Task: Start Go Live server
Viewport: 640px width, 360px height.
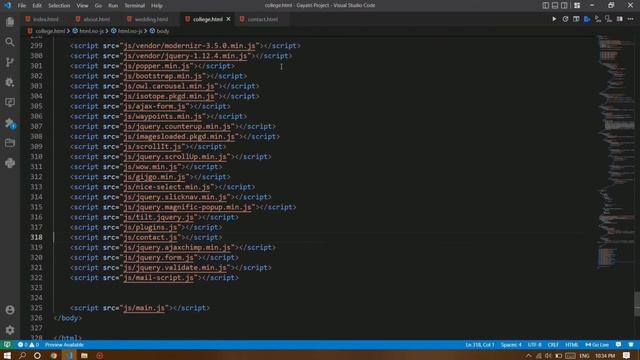Action: tap(597, 345)
